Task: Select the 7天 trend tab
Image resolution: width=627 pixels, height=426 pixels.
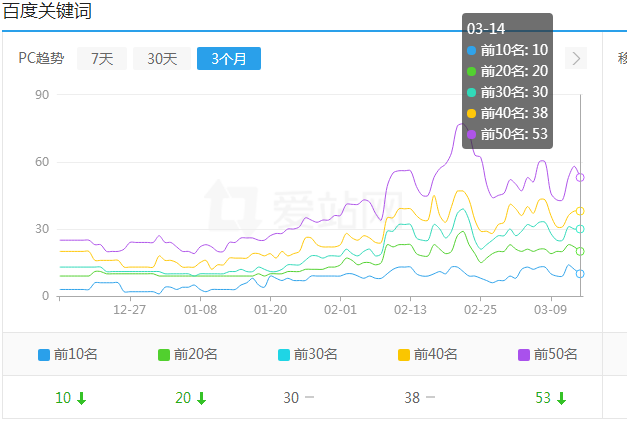Action: click(x=102, y=59)
